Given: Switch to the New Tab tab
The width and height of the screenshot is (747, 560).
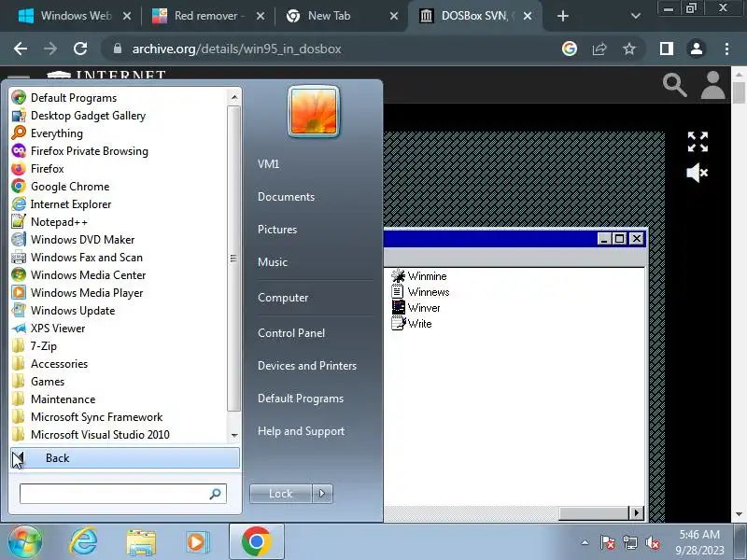Looking at the screenshot, I should click(341, 16).
